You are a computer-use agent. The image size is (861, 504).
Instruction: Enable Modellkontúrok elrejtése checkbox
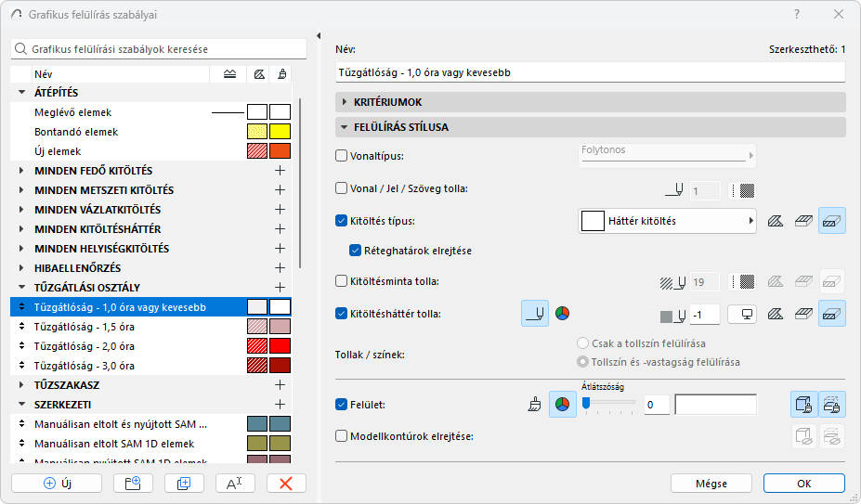coord(342,436)
